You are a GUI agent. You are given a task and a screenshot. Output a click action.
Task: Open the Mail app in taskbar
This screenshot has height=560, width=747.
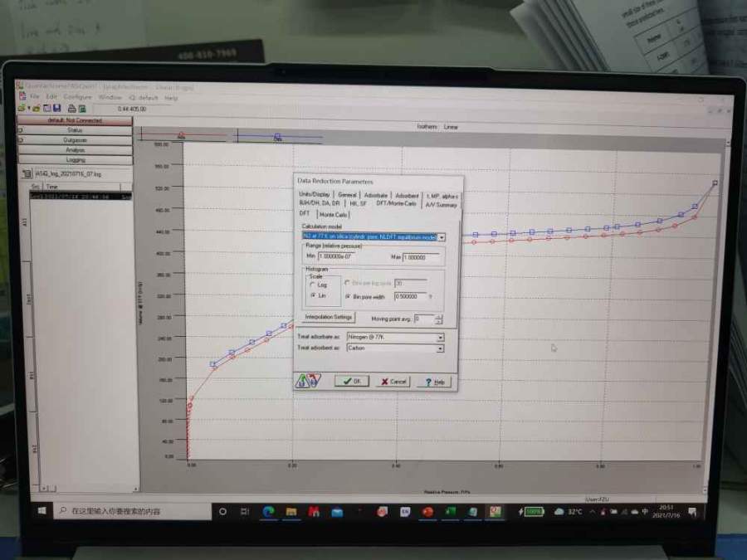click(x=337, y=513)
